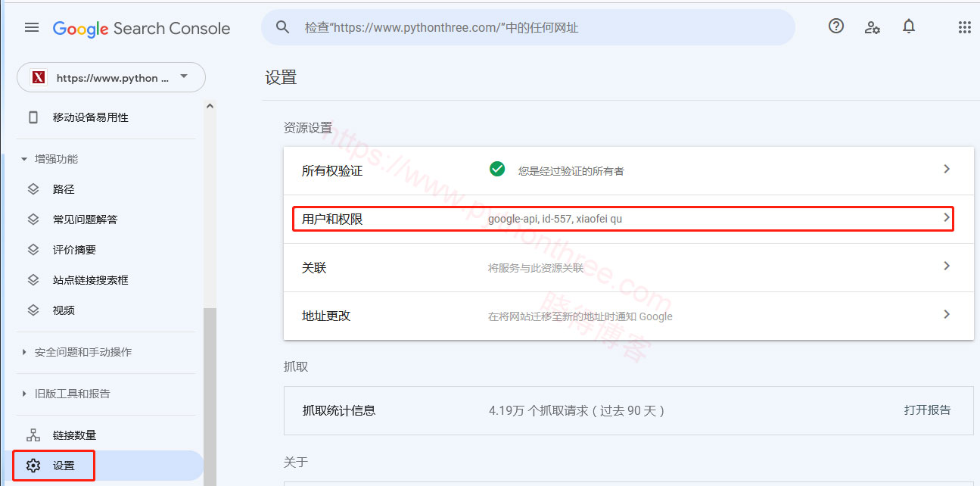Screen dimensions: 980x486
Task: Click the chevron on 用户和权限 row
Action: point(947,217)
